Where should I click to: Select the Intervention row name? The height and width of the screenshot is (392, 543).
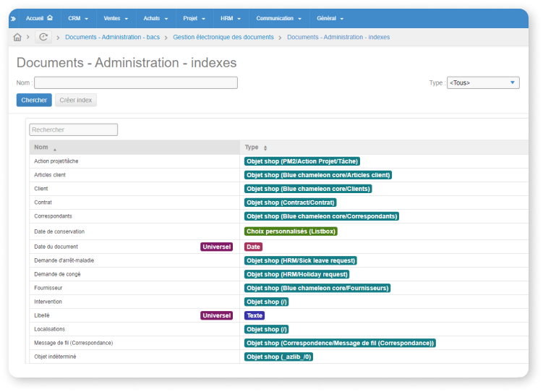point(48,302)
